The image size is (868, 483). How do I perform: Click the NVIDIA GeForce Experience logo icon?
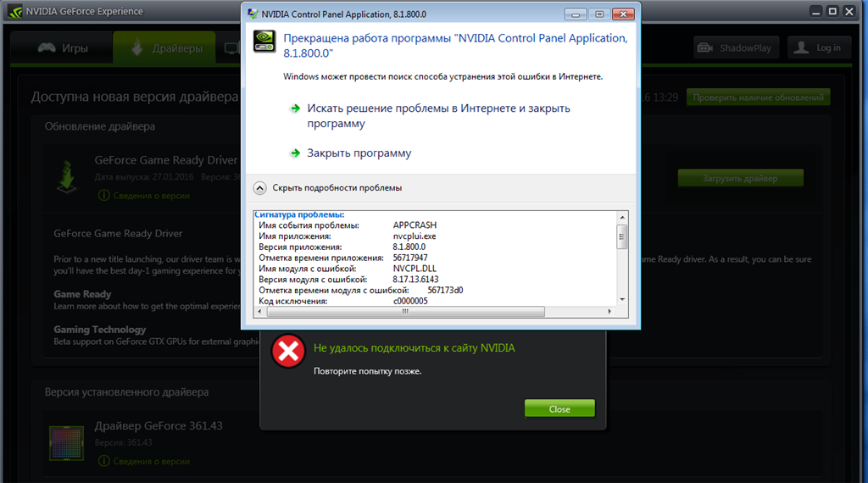point(15,11)
